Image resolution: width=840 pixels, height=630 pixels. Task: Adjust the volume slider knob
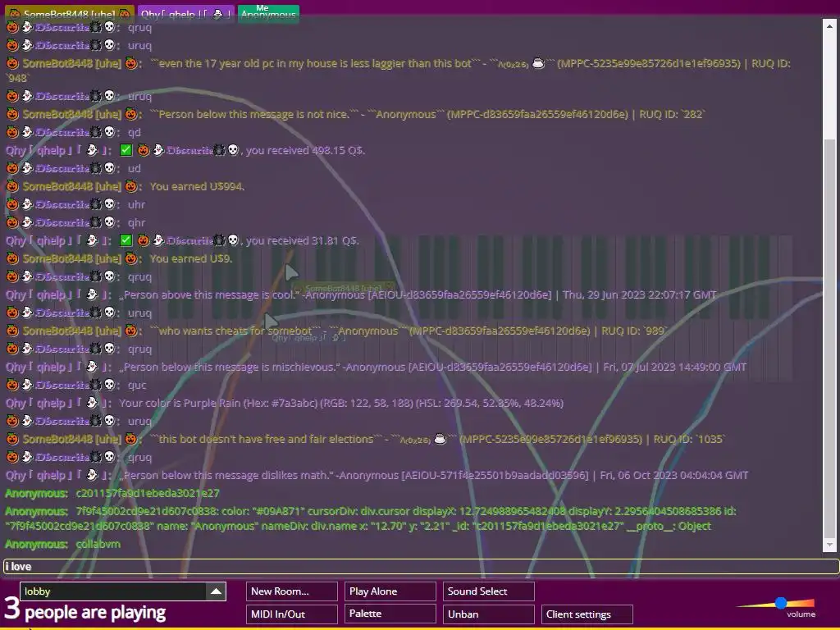(781, 604)
